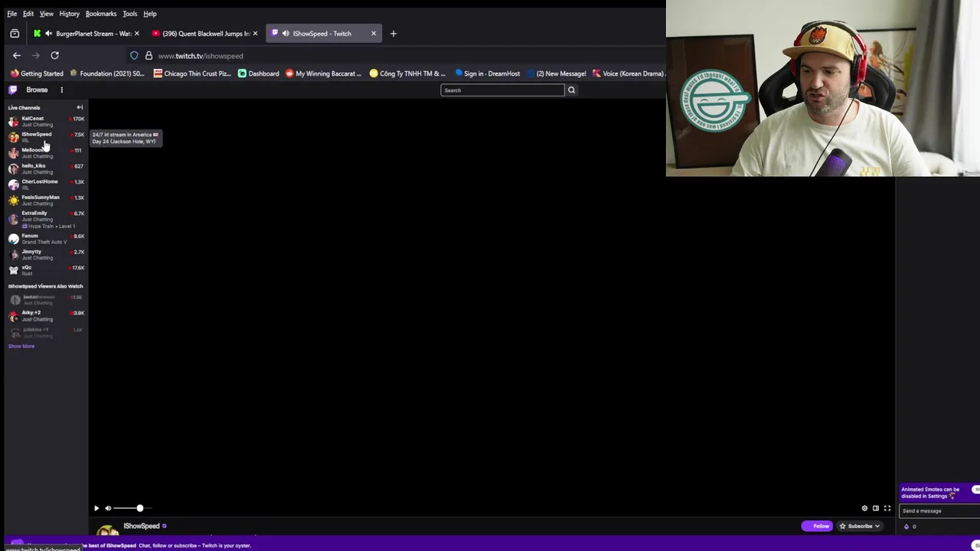Image resolution: width=980 pixels, height=551 pixels.
Task: Open the File menu
Action: (12, 14)
